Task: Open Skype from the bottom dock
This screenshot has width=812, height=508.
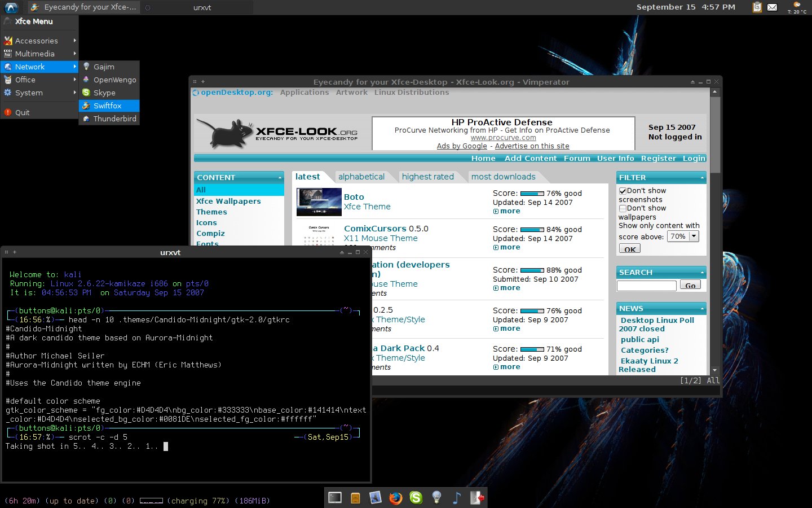Action: pyautogui.click(x=416, y=497)
